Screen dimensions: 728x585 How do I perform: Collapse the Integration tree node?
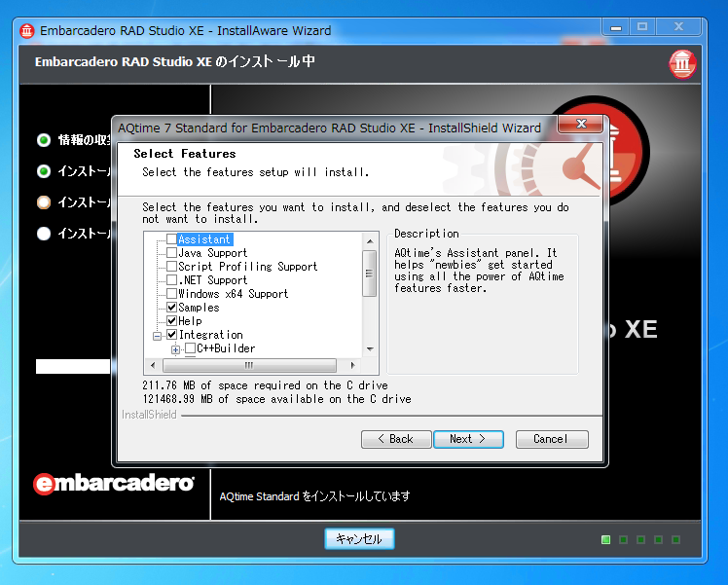pyautogui.click(x=158, y=336)
